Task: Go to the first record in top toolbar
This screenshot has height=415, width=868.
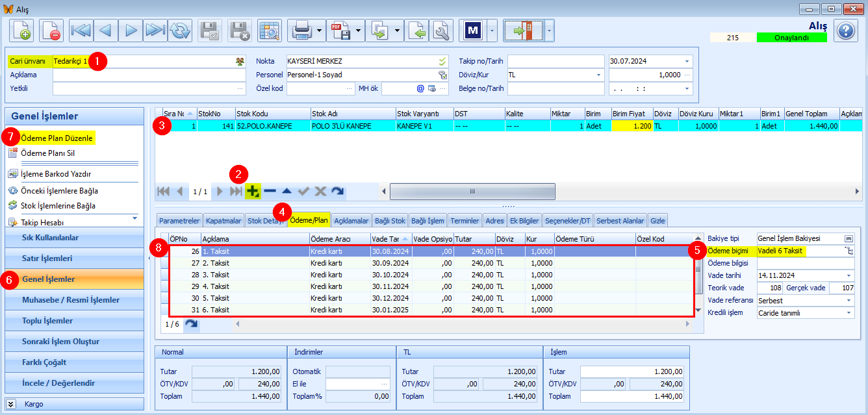Action: tap(82, 31)
